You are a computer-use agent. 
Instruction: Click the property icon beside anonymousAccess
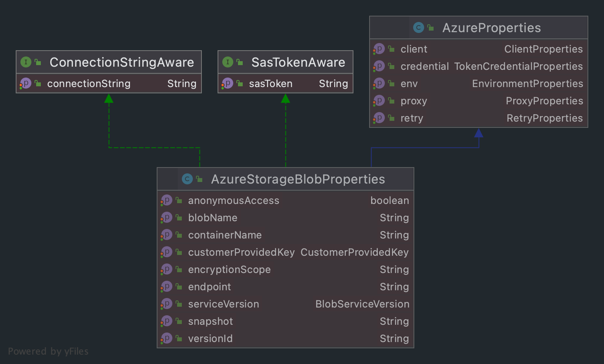click(x=167, y=200)
